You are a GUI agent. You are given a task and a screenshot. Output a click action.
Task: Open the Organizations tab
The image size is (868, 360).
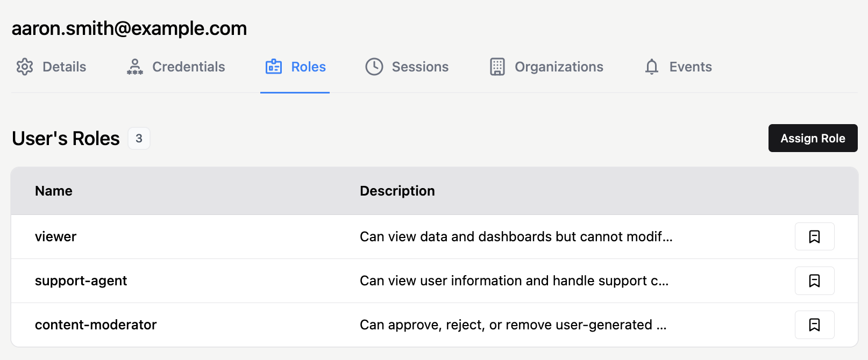coord(546,67)
